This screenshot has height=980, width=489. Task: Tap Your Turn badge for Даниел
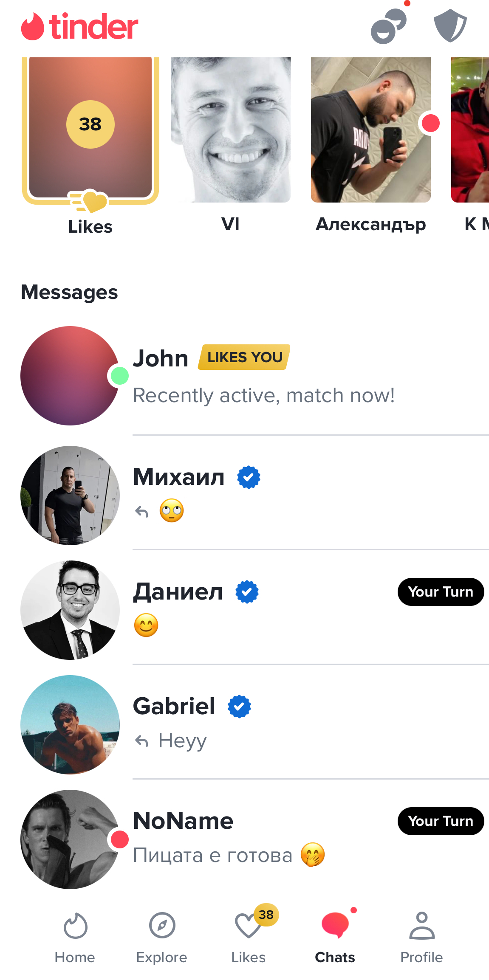(x=441, y=592)
